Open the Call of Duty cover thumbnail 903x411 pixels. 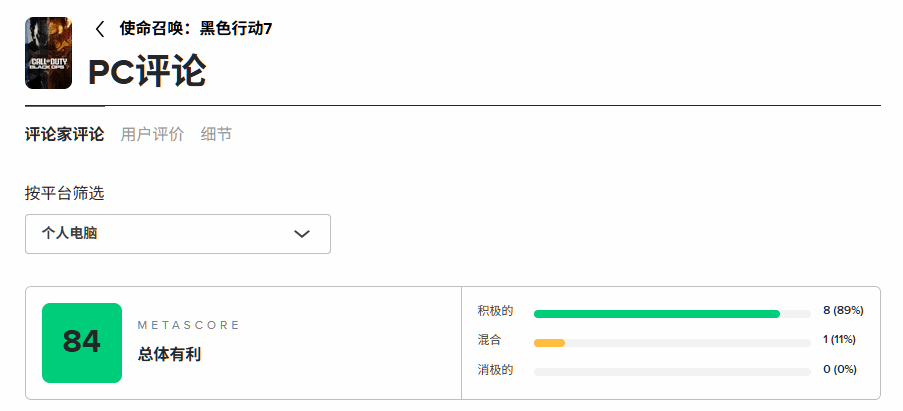click(48, 53)
